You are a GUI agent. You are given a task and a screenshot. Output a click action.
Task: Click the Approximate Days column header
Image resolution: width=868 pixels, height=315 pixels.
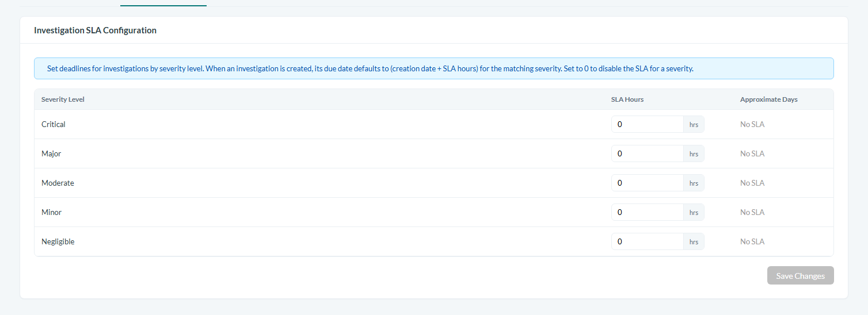coord(769,99)
